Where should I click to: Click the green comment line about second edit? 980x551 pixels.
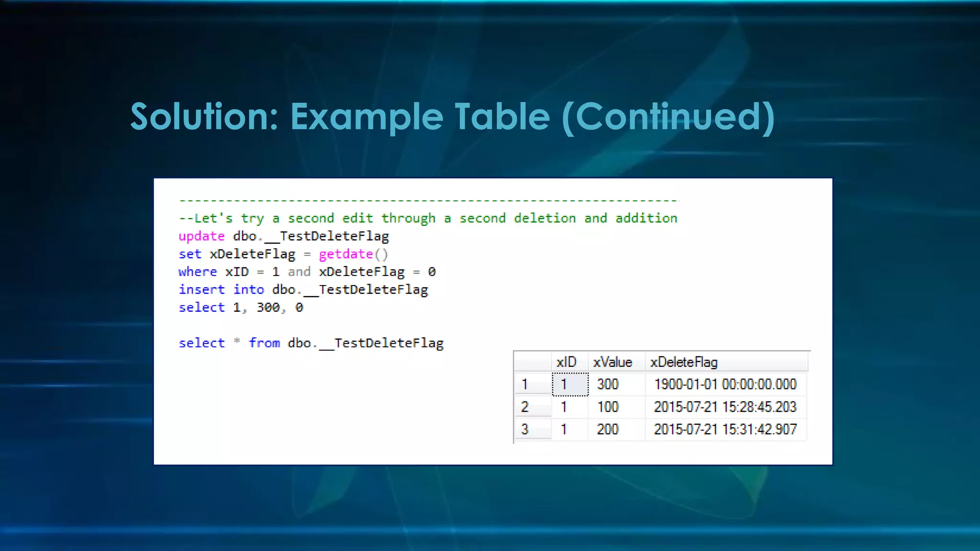pos(428,219)
